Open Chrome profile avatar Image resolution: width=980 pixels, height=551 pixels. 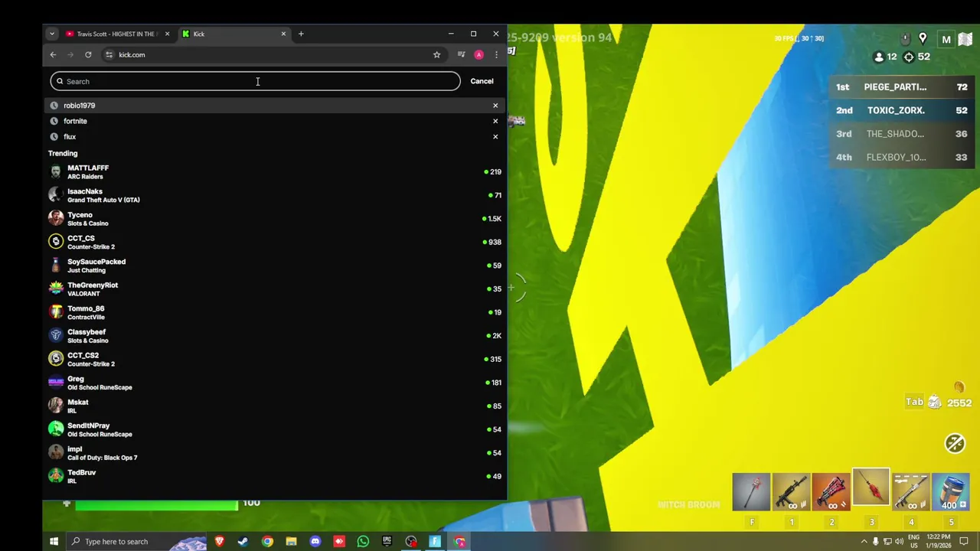coord(479,54)
